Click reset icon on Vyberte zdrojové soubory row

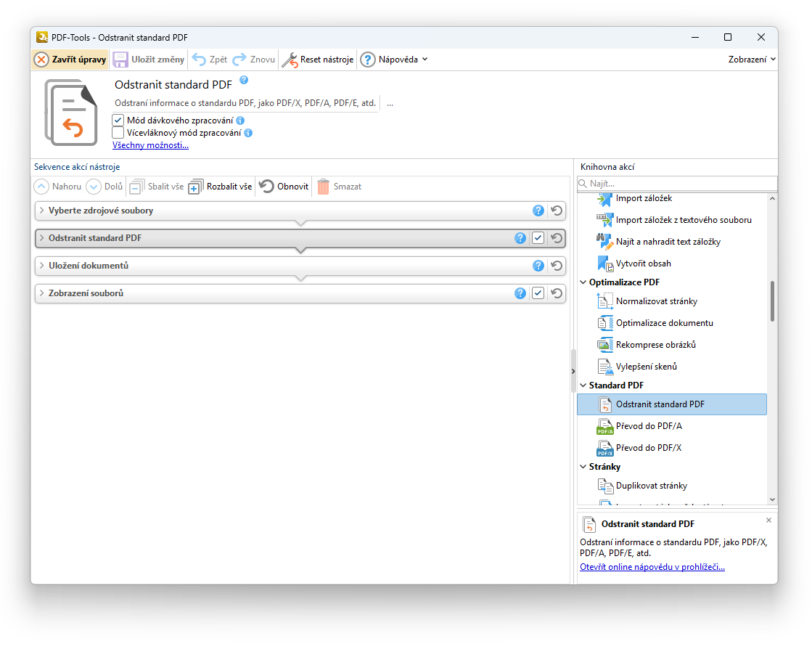click(557, 211)
